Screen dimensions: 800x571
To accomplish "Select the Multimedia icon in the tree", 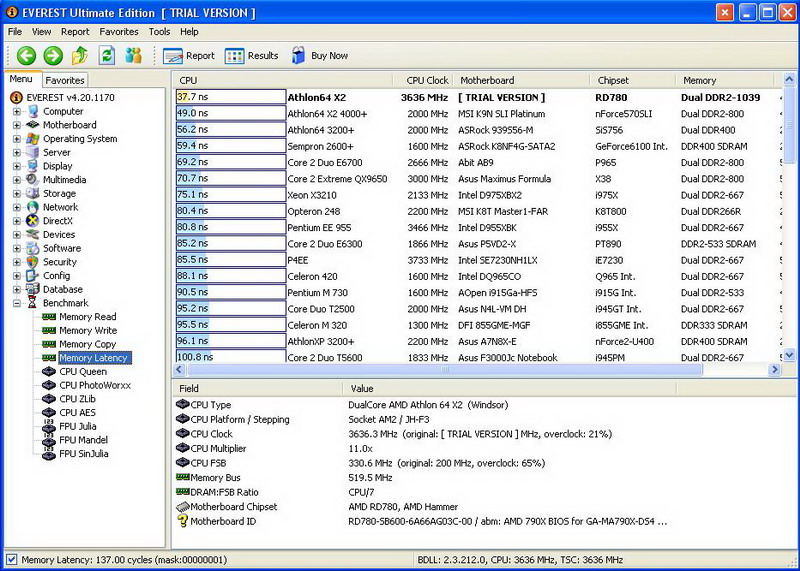I will point(32,179).
